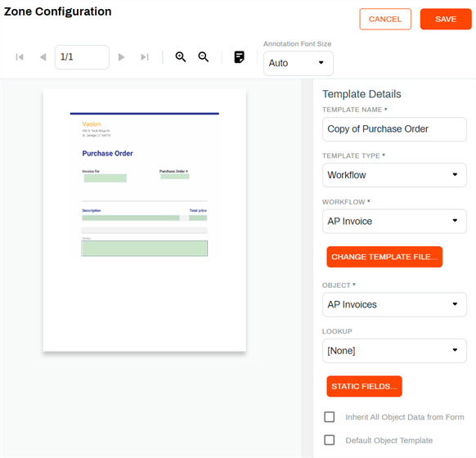Select the Description green zone
Viewport: 476px width, 458px height.
coord(131,218)
